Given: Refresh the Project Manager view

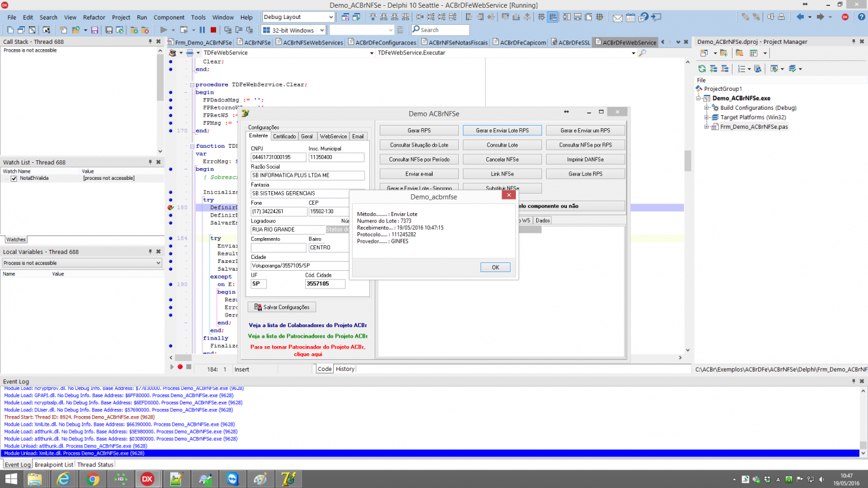Looking at the screenshot, I should pyautogui.click(x=702, y=69).
